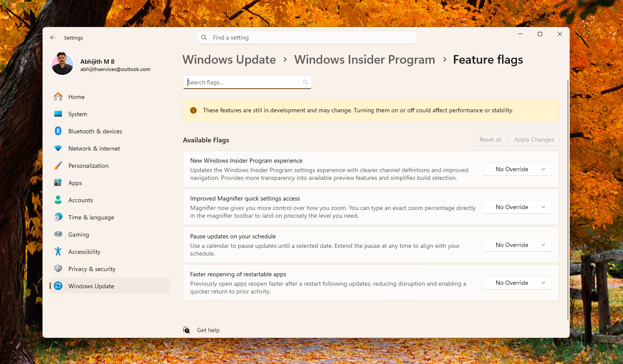Image resolution: width=623 pixels, height=364 pixels.
Task: Open Bluetooth & devices settings
Action: pyautogui.click(x=110, y=131)
